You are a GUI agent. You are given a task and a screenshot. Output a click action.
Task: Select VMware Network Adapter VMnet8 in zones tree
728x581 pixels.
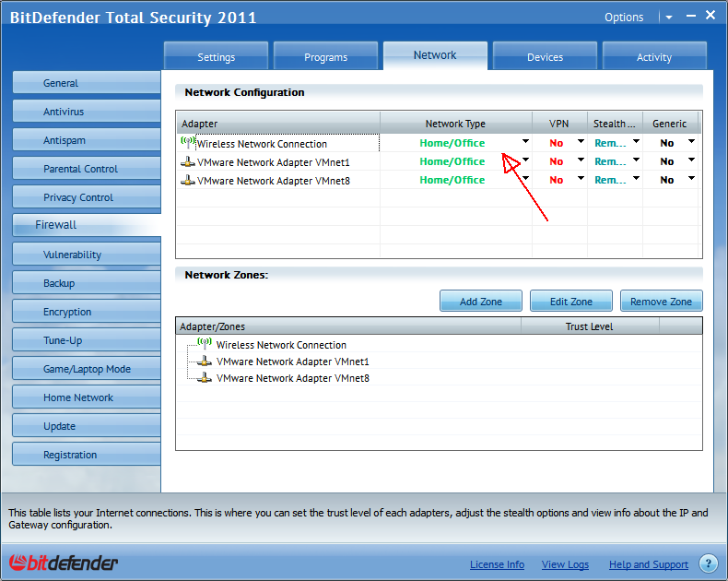click(292, 378)
